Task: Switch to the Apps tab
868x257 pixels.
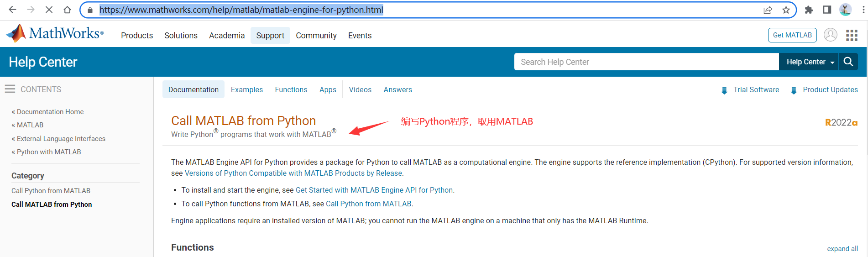Action: click(328, 89)
